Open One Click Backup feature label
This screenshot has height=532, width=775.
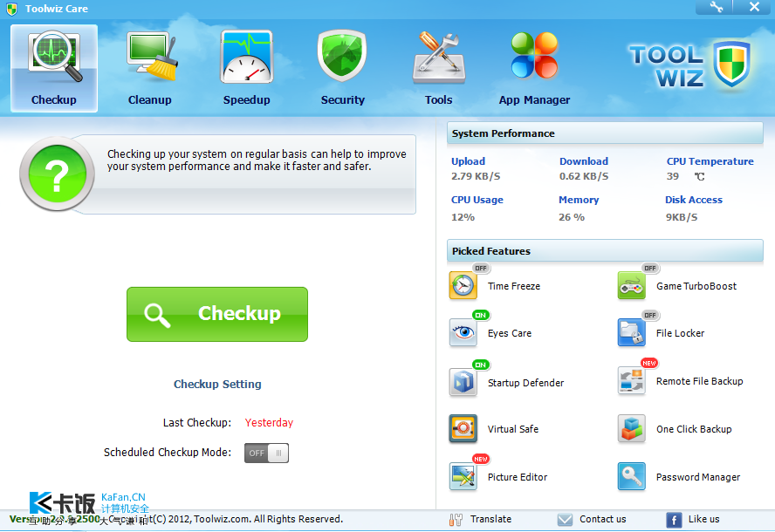tap(694, 429)
